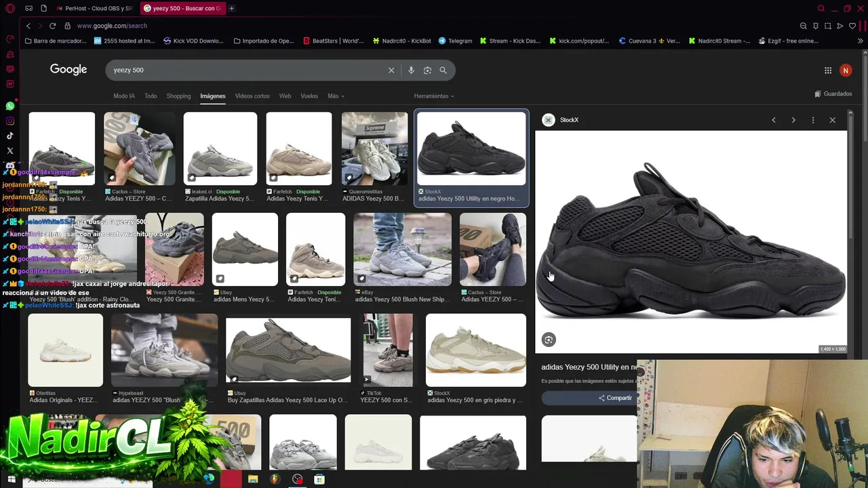868x488 pixels.
Task: Open the browser zoom magnifier icon
Action: (804, 26)
